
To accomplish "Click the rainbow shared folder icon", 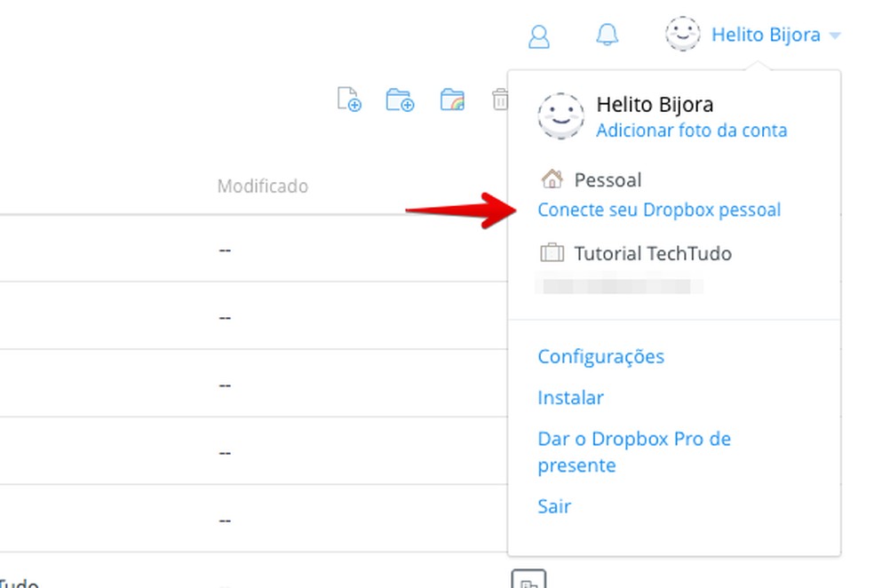I will 452,99.
